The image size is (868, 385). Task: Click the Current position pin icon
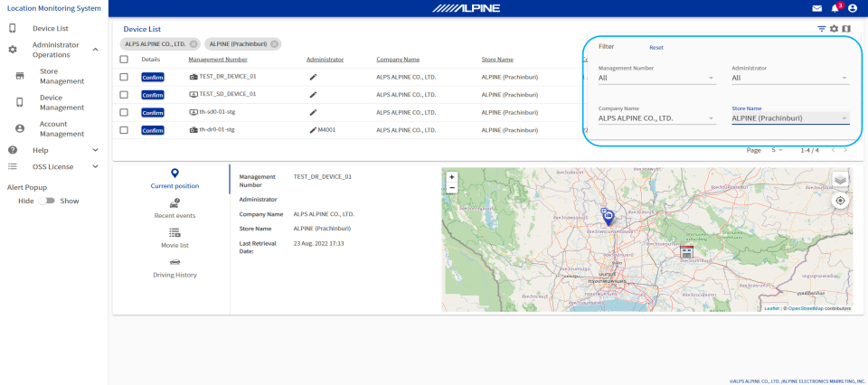point(175,174)
